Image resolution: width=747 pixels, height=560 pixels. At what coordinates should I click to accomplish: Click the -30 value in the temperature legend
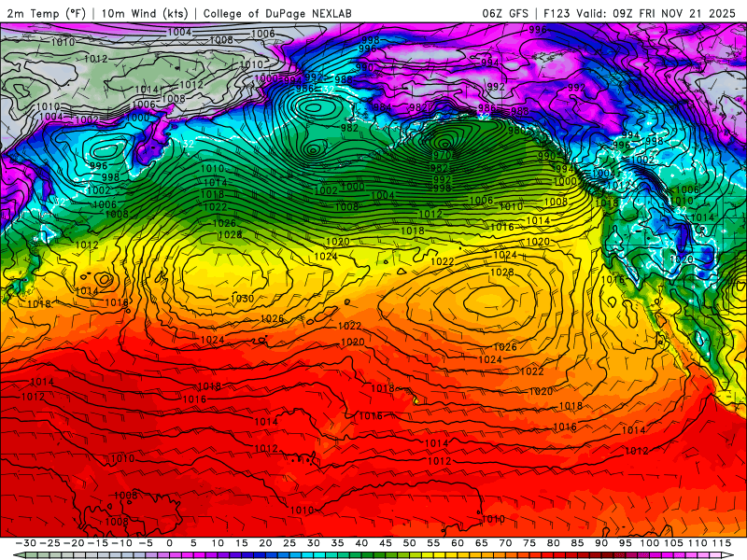point(26,543)
